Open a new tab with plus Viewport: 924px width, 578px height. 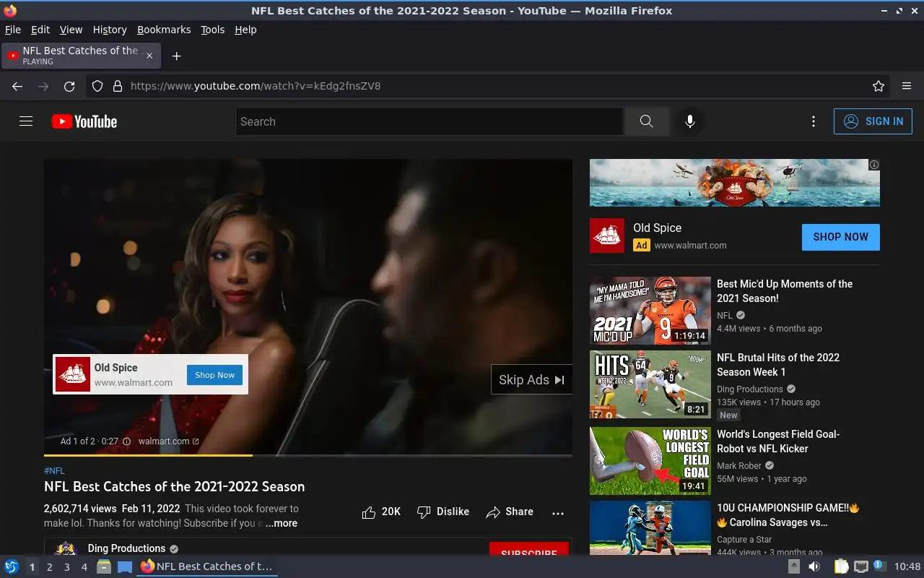pyautogui.click(x=176, y=56)
